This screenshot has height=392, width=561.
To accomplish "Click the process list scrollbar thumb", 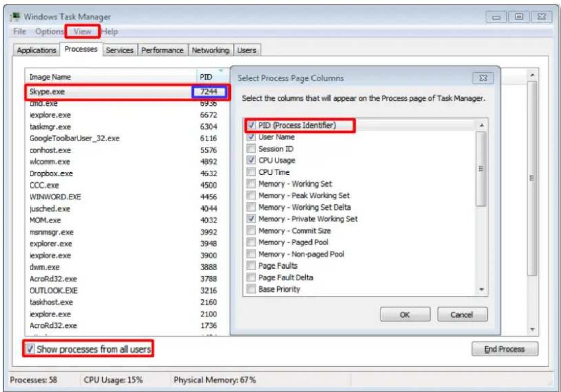I will (x=532, y=178).
